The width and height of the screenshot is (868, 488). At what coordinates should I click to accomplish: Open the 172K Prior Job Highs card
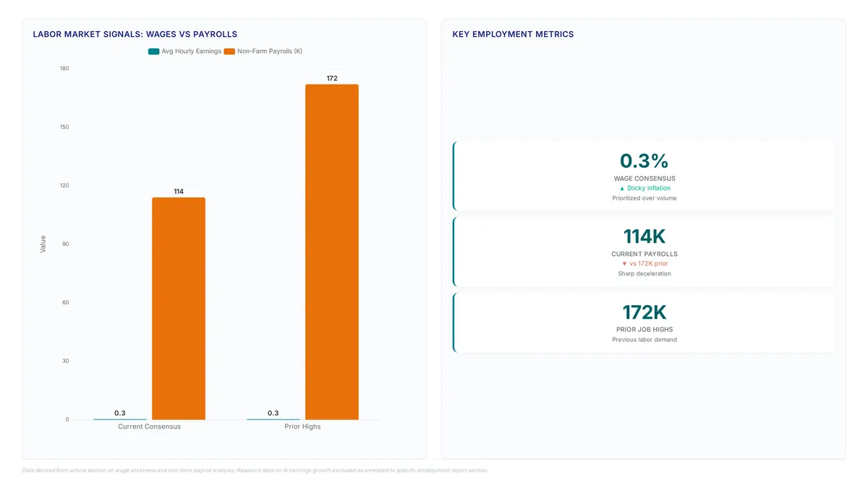click(x=644, y=322)
